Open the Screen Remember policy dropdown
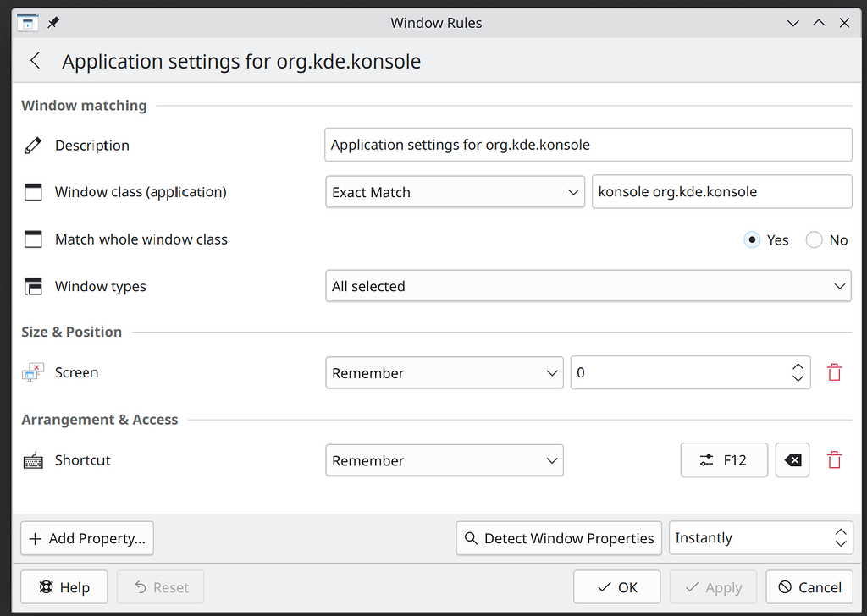The image size is (867, 616). [x=445, y=373]
